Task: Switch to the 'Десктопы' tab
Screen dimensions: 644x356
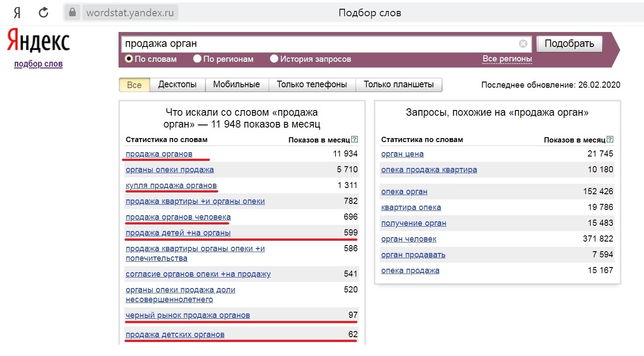Action: (177, 85)
